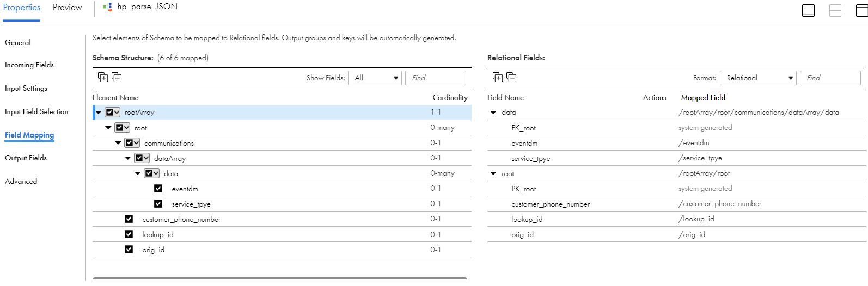
Task: Open the Show Fields dropdown
Action: [375, 78]
